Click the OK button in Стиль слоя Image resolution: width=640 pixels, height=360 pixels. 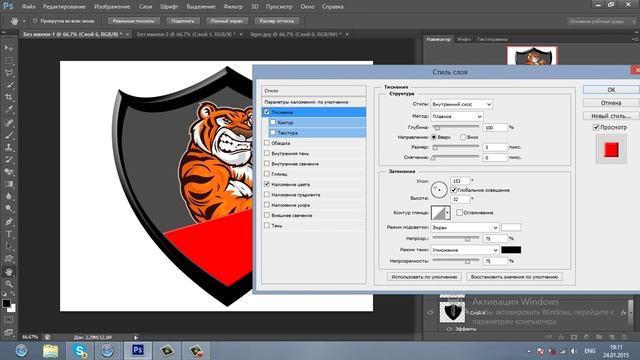(611, 90)
